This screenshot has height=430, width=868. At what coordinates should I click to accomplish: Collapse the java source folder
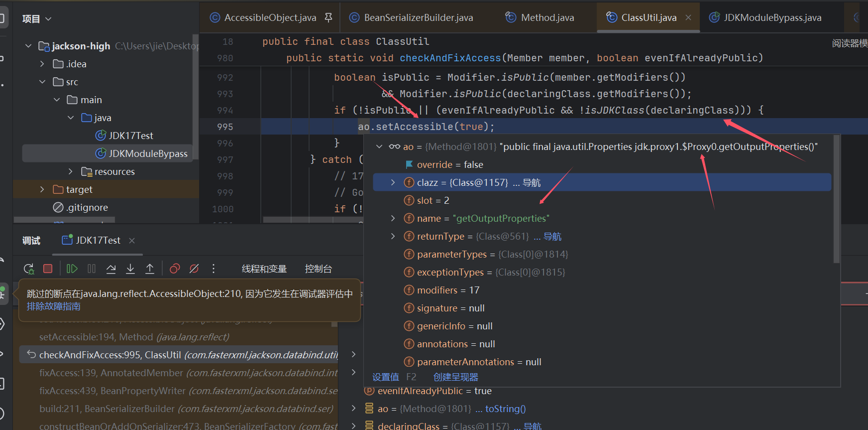71,118
